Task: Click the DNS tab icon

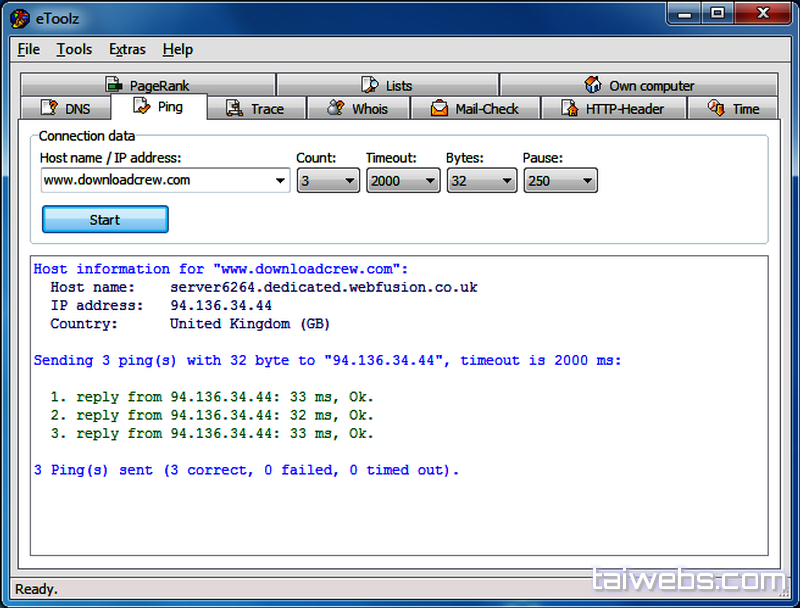Action: 49,109
